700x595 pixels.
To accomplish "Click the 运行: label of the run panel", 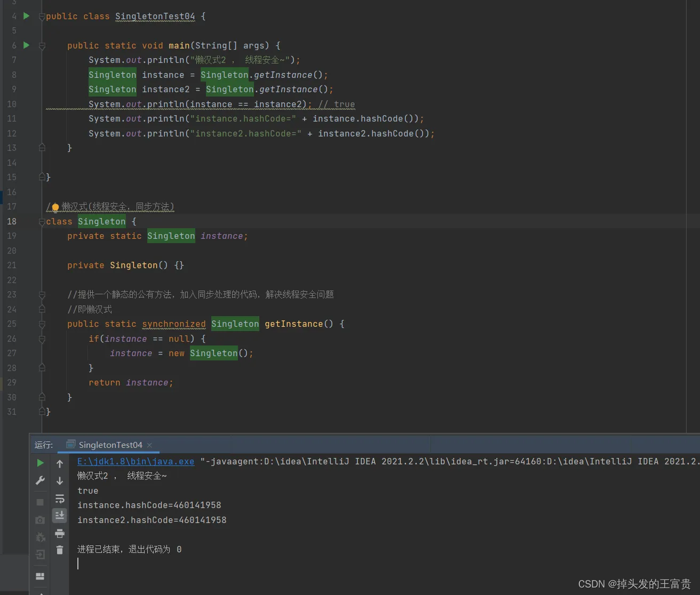I will 44,445.
